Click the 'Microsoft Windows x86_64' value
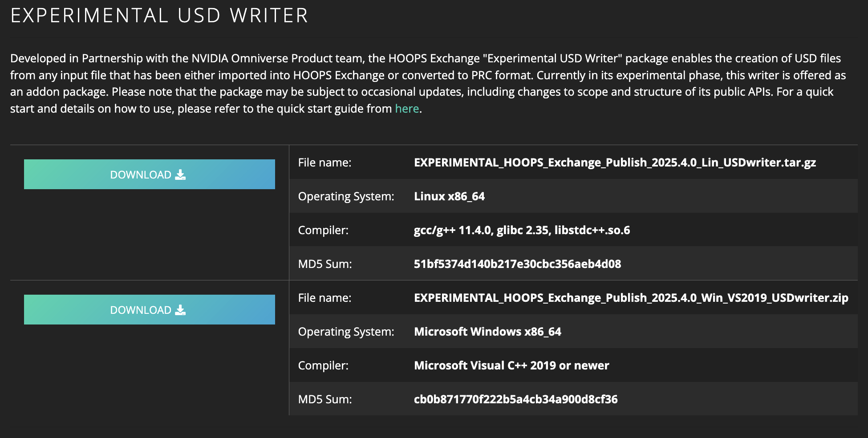The image size is (868, 438). click(x=487, y=332)
